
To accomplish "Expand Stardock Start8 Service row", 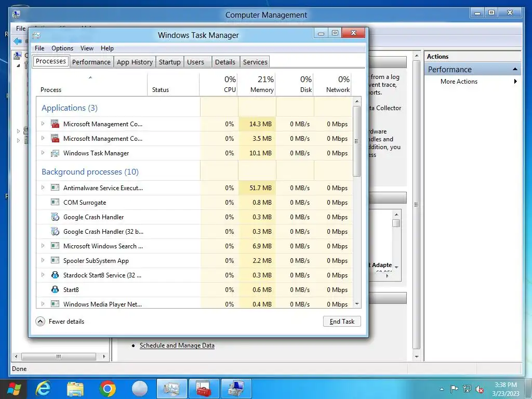I will click(x=43, y=275).
